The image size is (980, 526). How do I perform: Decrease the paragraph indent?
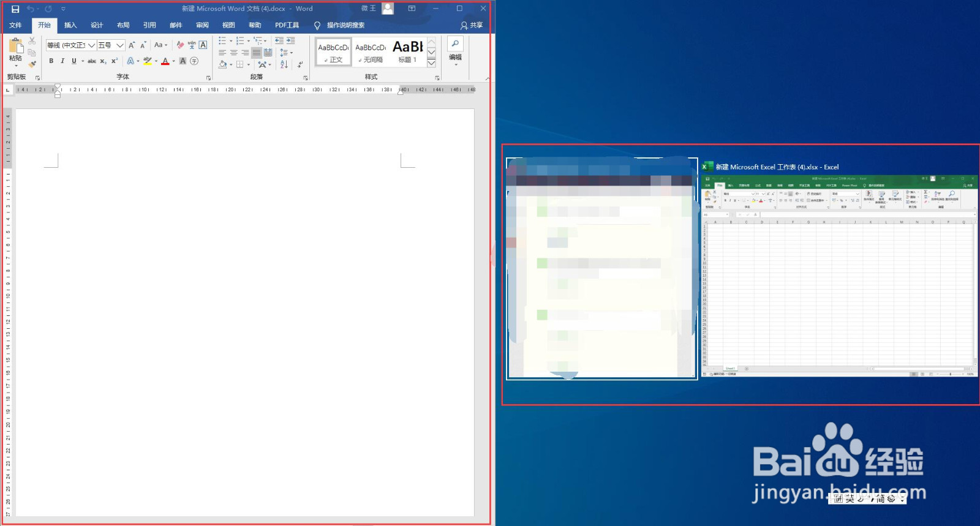click(x=279, y=41)
